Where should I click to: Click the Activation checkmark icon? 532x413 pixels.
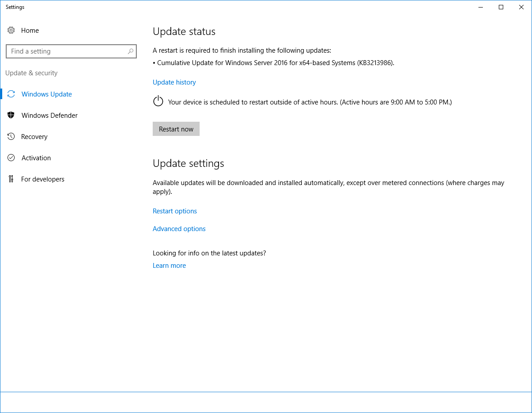(x=11, y=158)
